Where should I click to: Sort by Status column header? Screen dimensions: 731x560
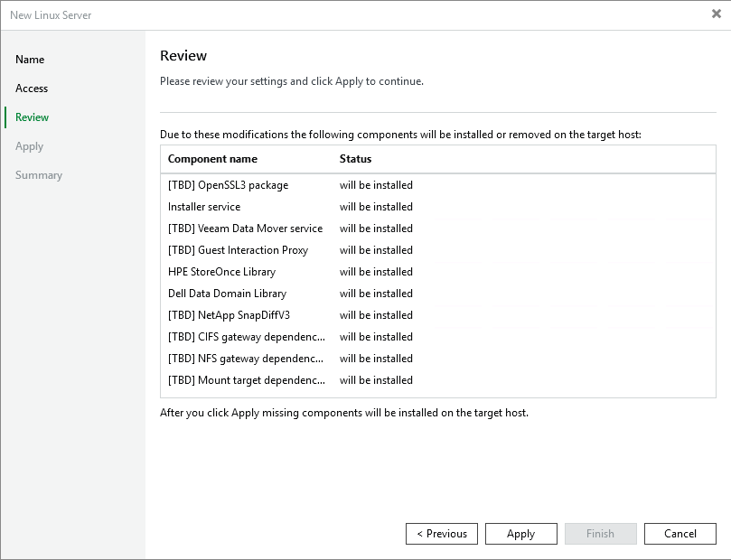355,159
